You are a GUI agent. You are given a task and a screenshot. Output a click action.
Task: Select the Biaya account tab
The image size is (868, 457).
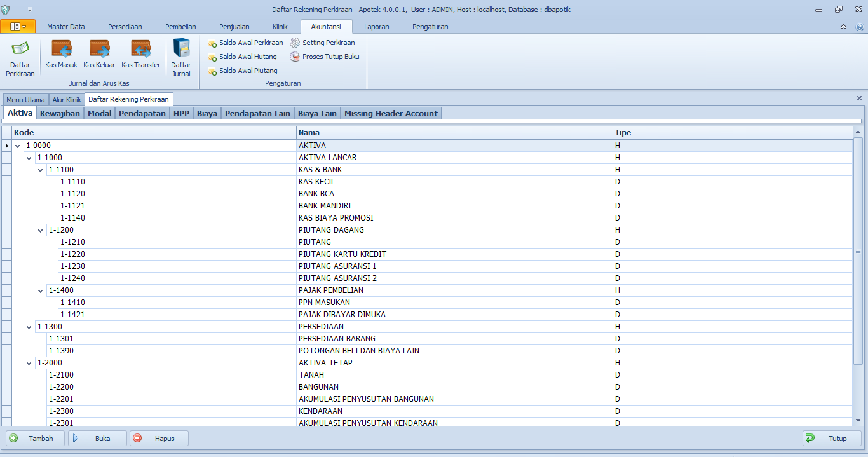click(207, 113)
